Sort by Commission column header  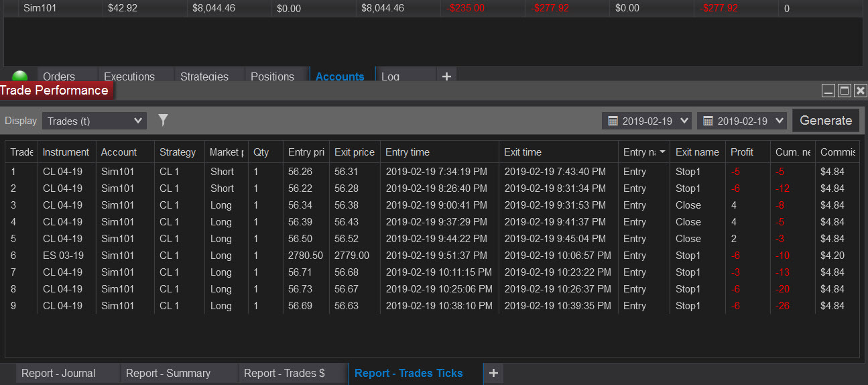(837, 152)
